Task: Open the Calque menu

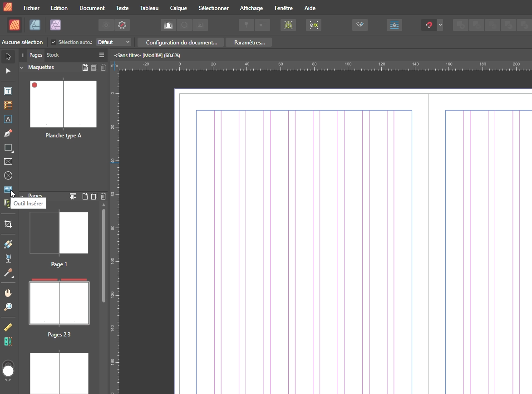Action: (178, 8)
